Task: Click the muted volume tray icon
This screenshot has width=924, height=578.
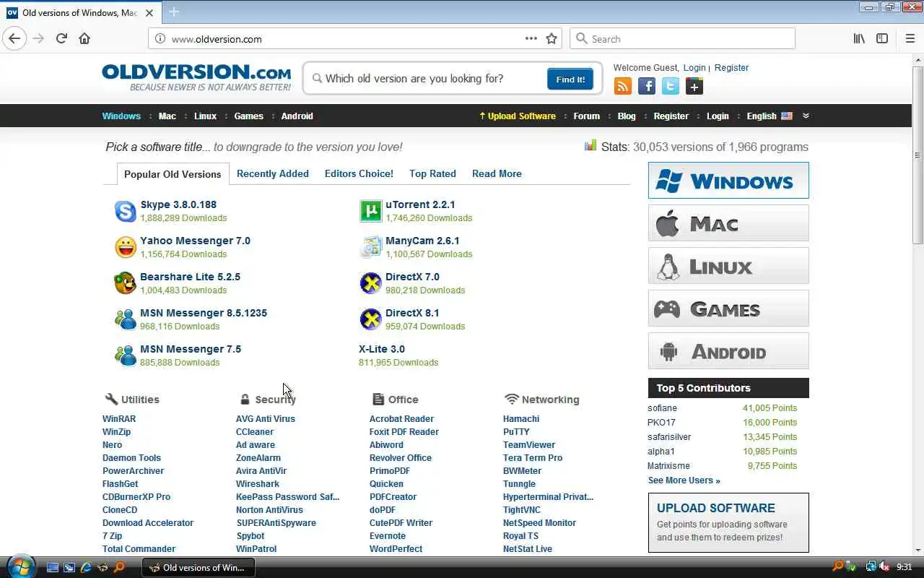Action: (884, 567)
